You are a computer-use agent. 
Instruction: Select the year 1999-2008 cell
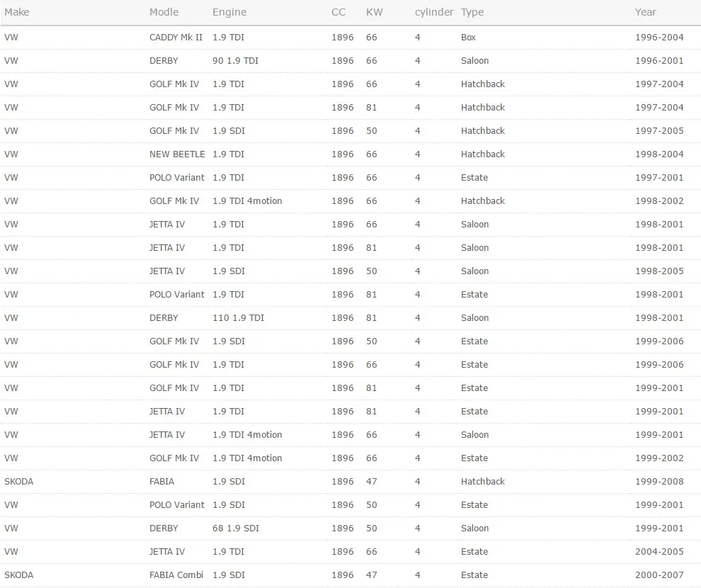coord(659,482)
